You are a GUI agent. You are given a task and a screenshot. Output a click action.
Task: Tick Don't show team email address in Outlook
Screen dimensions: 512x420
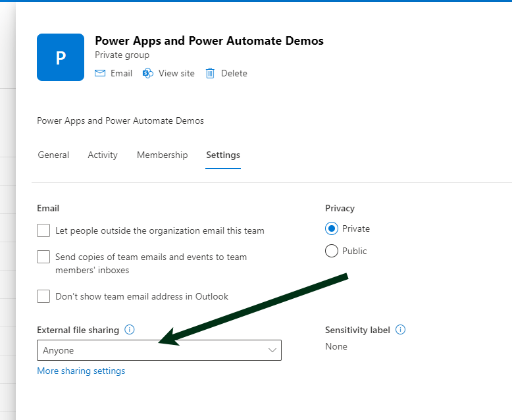tap(43, 296)
